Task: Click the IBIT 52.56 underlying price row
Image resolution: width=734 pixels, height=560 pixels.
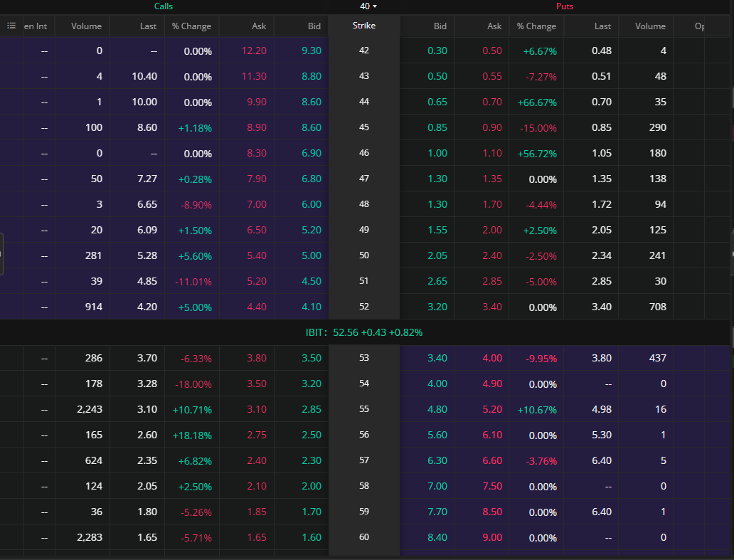Action: coord(366,332)
